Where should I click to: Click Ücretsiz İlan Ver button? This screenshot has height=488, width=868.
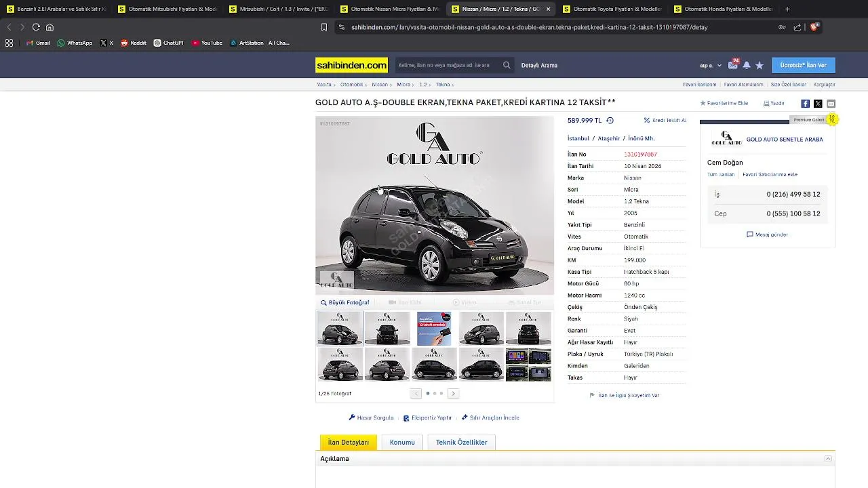pyautogui.click(x=804, y=65)
